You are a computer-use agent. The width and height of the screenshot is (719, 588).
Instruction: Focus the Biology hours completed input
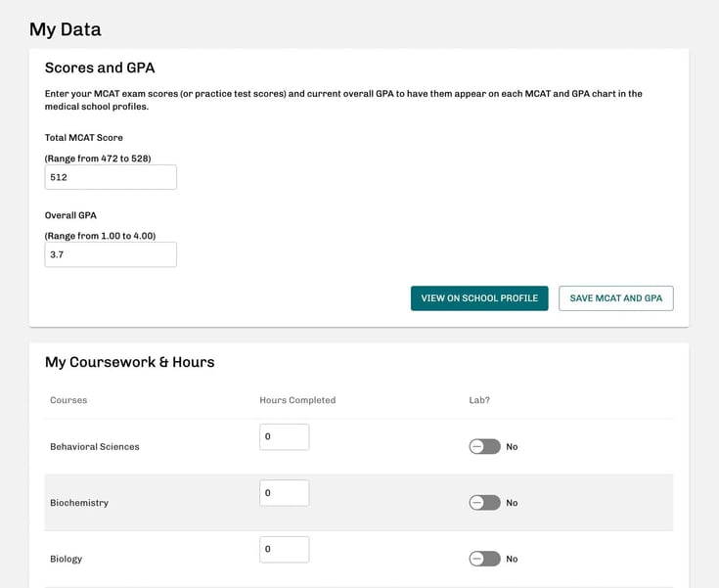(x=284, y=549)
